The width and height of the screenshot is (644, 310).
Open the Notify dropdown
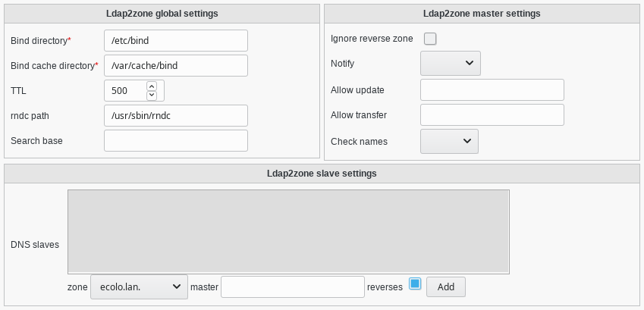tap(451, 63)
